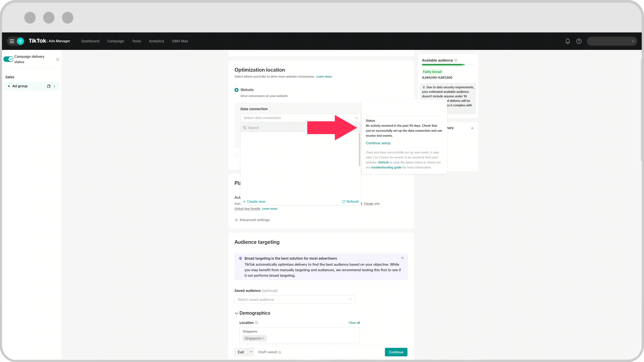644x362 pixels.
Task: Collapse the Demographics section
Action: coord(236,313)
